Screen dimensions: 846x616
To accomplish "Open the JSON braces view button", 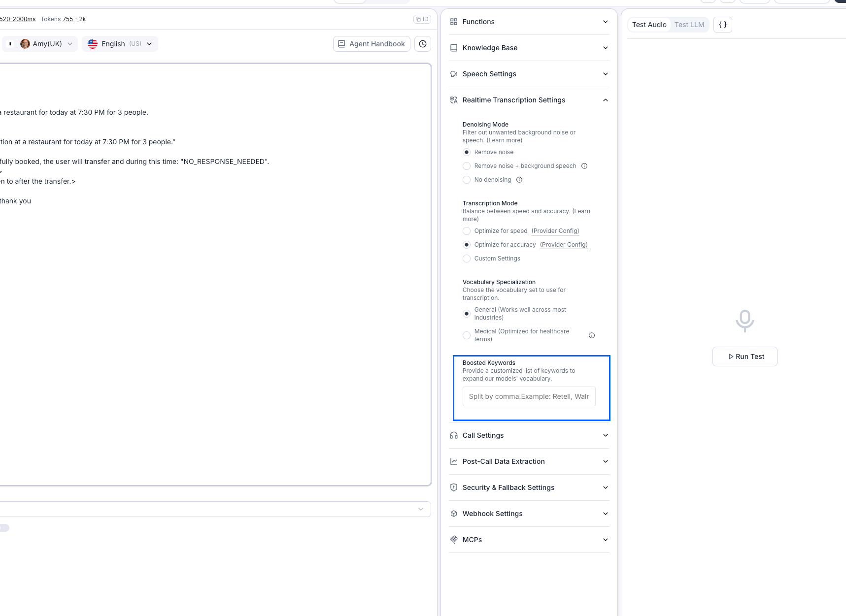I will click(x=723, y=25).
